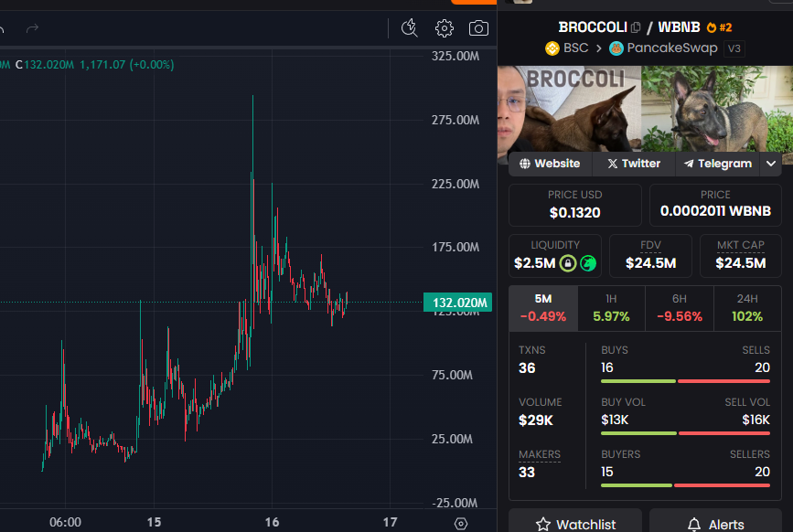The height and width of the screenshot is (532, 793).
Task: Click the BROCCOLI token banner image
Action: [x=646, y=109]
